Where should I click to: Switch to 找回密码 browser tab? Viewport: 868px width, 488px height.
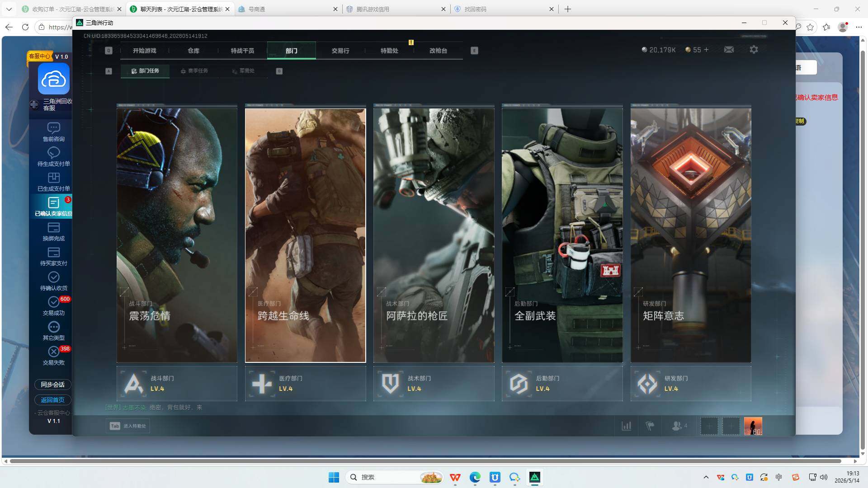tap(504, 9)
